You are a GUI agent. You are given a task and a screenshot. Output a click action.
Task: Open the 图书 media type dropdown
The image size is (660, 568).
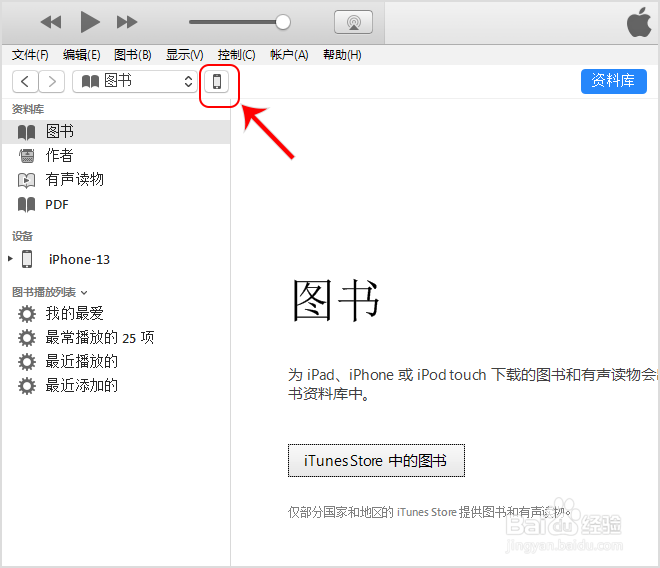[x=135, y=81]
